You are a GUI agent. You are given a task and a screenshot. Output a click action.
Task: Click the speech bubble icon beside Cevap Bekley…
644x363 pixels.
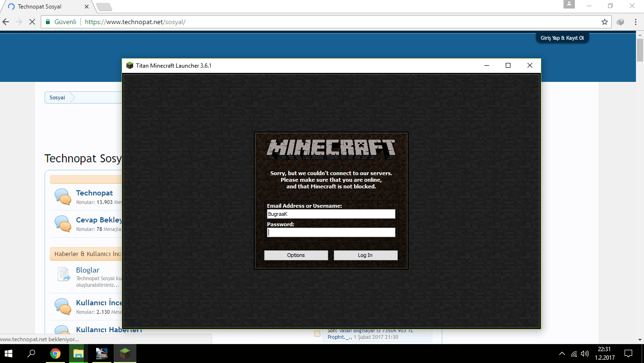tap(63, 223)
